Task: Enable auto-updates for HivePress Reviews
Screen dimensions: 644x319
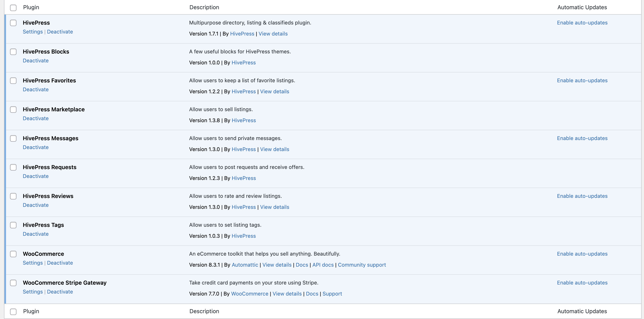Action: [x=582, y=196]
